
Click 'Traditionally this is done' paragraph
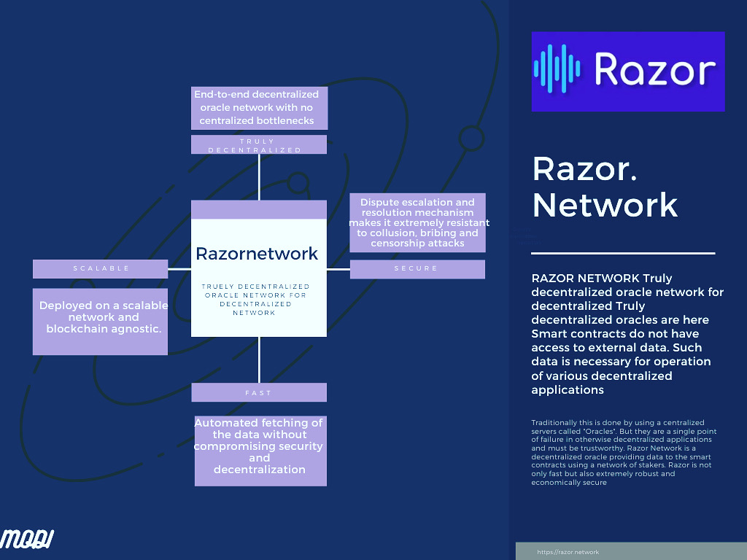coord(624,452)
